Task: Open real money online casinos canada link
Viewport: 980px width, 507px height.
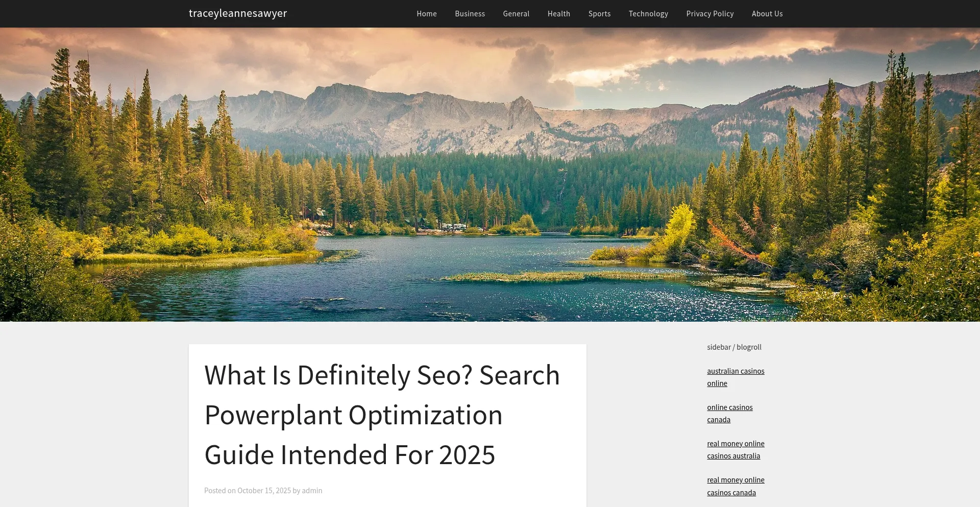Action: (x=736, y=486)
